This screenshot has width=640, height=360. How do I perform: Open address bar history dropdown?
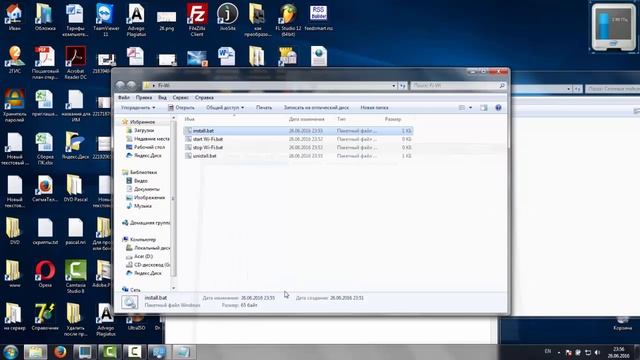[x=394, y=86]
